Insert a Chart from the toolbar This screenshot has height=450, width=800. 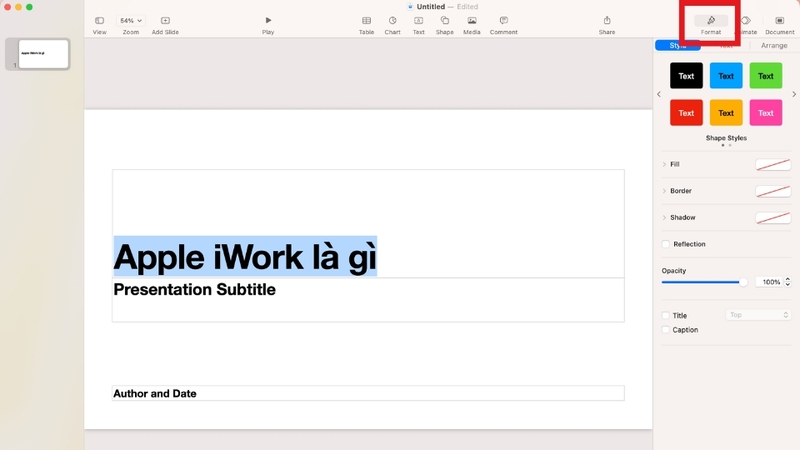(392, 20)
